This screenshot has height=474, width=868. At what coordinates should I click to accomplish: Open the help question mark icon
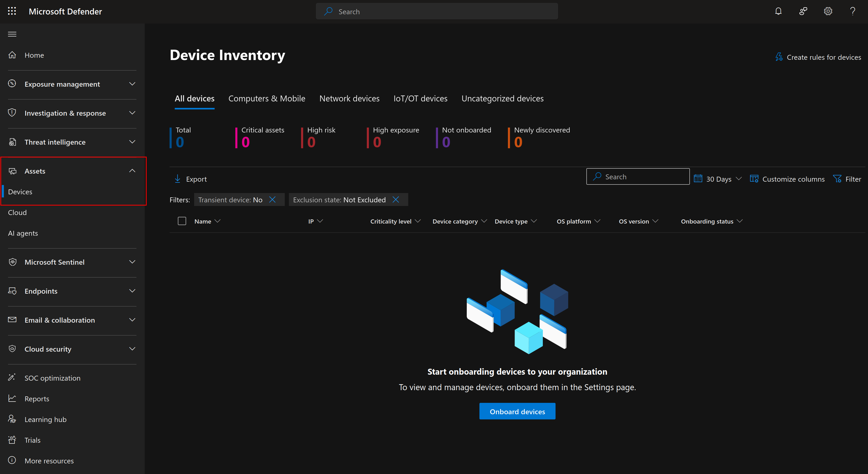click(852, 11)
